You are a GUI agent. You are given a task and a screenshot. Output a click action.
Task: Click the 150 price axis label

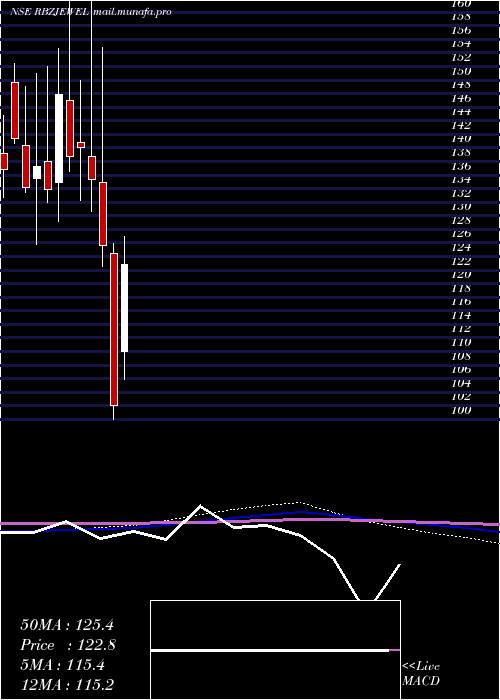pos(461,71)
